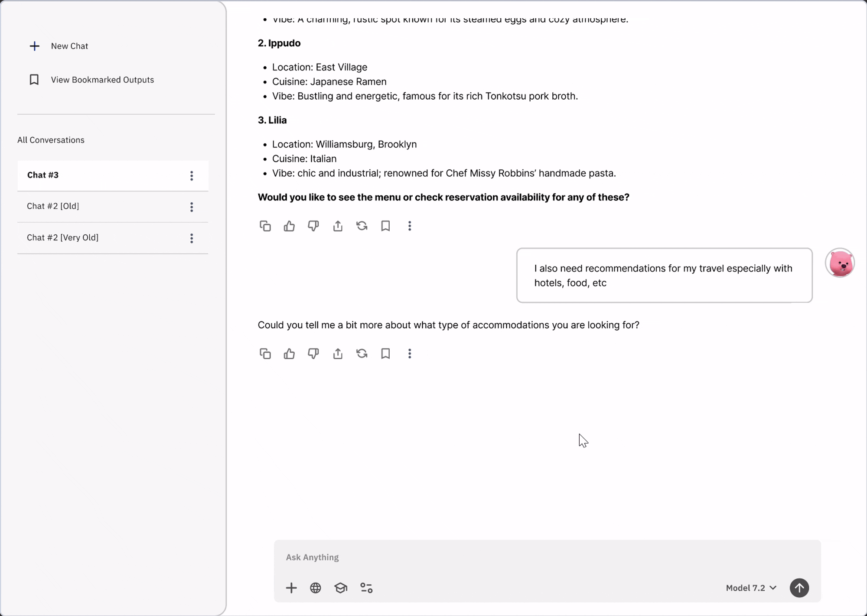This screenshot has height=616, width=867.
Task: Regenerate the accommodations question response
Action: [362, 353]
